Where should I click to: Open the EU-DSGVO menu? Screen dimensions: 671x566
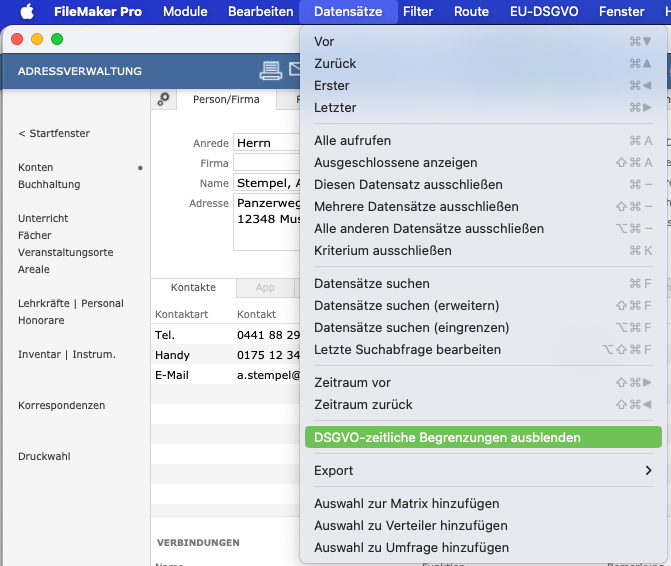point(544,12)
